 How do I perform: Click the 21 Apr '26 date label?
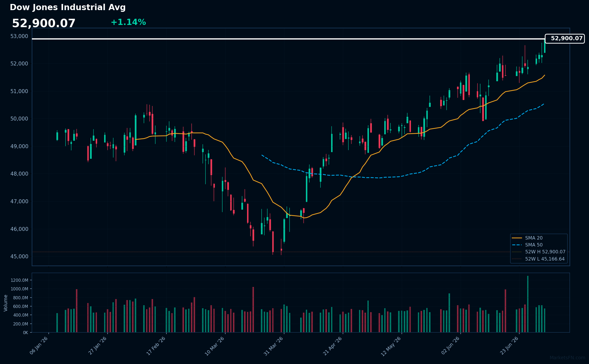click(333, 346)
